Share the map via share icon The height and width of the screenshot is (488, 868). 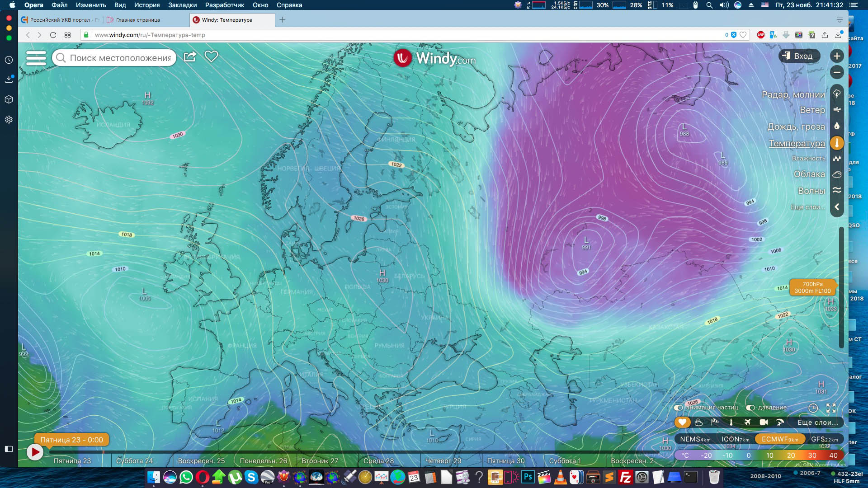(x=190, y=56)
